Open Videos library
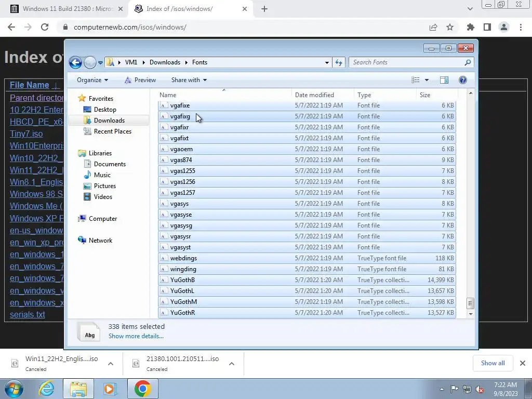 point(103,197)
